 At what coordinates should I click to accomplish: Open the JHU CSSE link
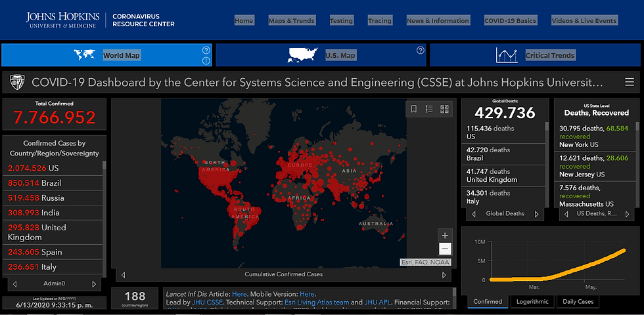207,303
